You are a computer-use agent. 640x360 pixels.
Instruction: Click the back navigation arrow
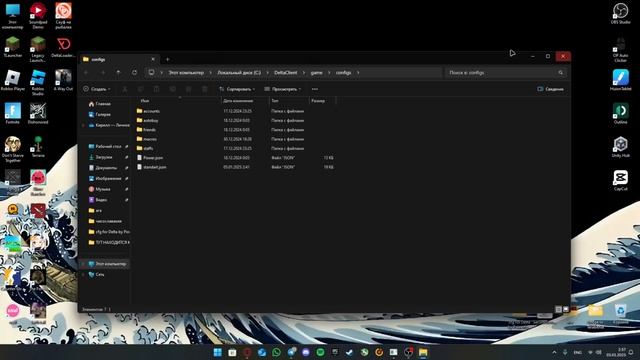coord(86,73)
